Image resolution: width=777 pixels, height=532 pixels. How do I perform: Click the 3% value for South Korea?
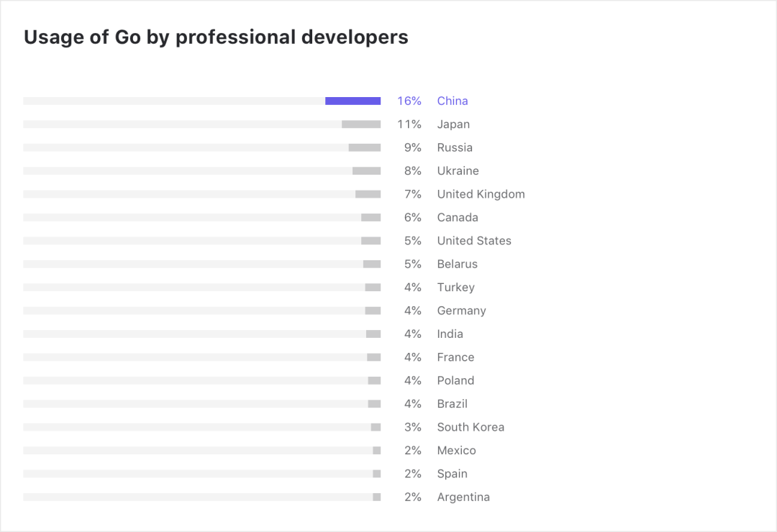413,427
